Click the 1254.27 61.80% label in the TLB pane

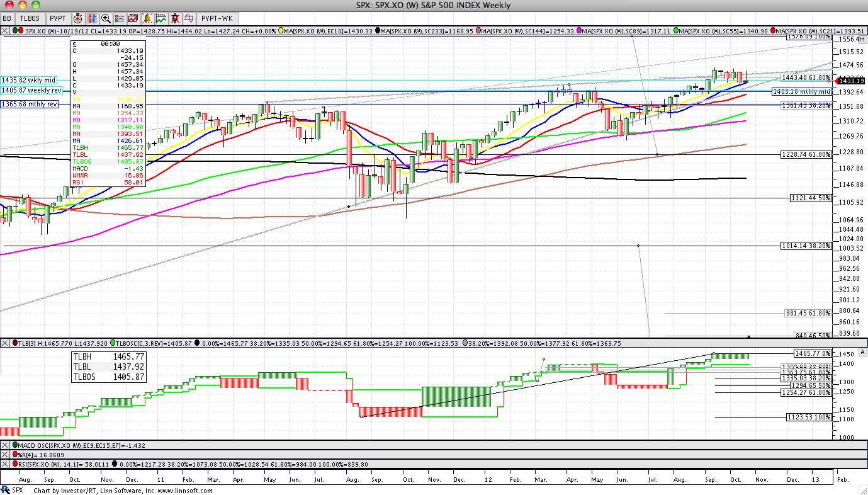[x=808, y=393]
